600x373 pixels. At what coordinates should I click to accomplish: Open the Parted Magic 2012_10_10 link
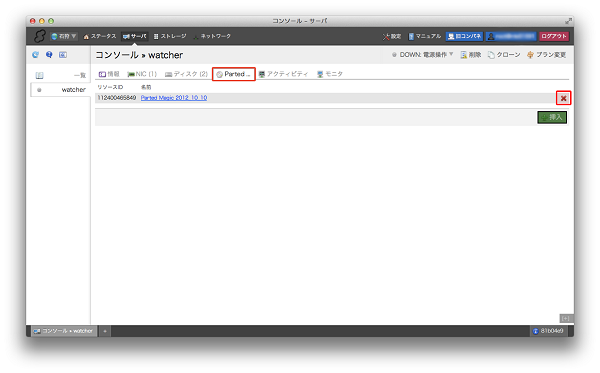174,98
